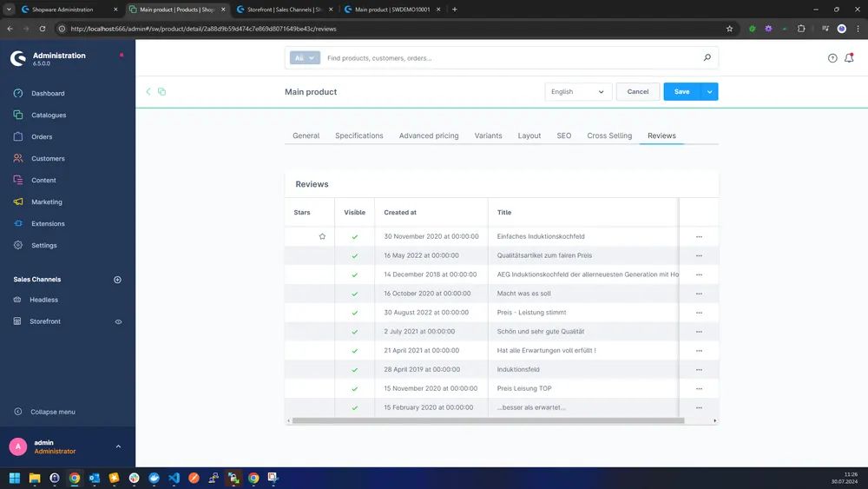
Task: Click visible checkmark for Einfaches Induktionskochfeld
Action: 355,237
